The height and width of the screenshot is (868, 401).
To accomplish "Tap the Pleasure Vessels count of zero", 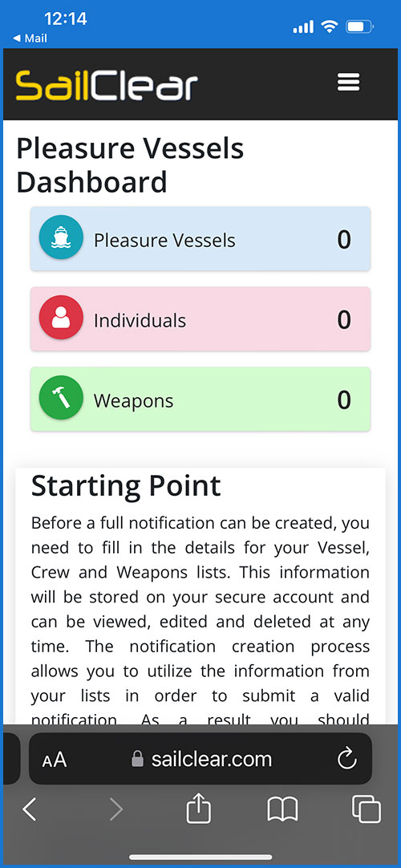I will click(344, 240).
